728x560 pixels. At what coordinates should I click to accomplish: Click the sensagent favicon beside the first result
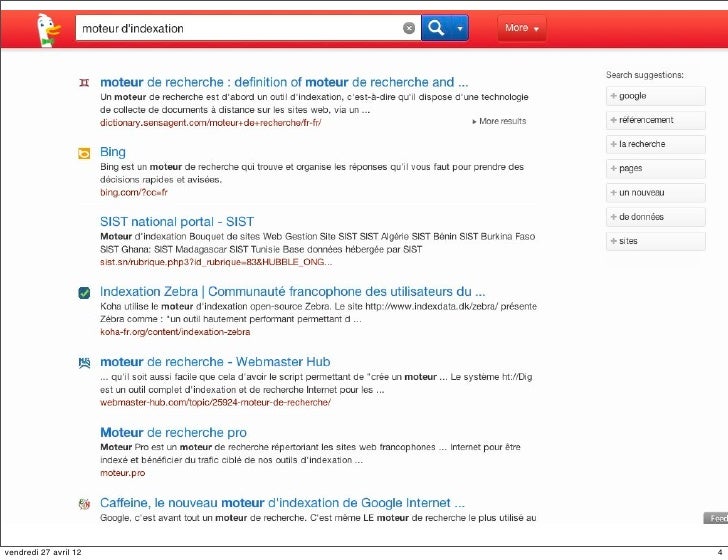coord(84,83)
